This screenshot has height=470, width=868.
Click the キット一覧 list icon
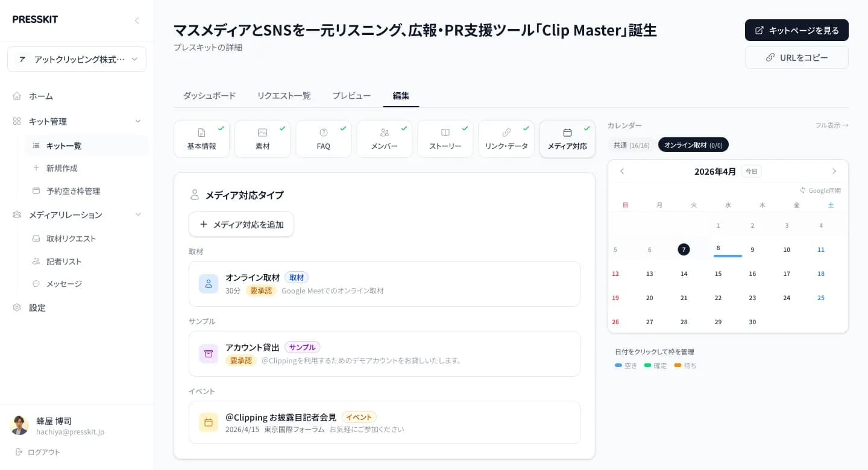[x=36, y=145]
